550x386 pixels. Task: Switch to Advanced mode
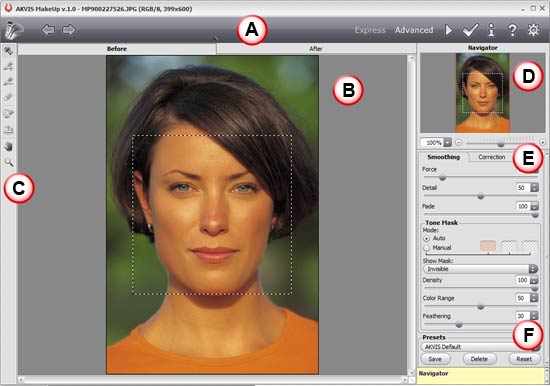tap(414, 30)
